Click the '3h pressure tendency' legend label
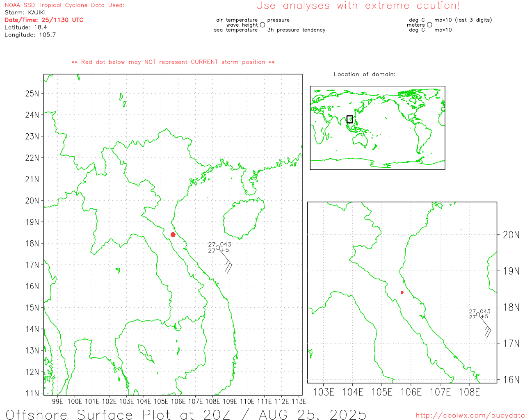The width and height of the screenshot is (525, 420). 296,30
